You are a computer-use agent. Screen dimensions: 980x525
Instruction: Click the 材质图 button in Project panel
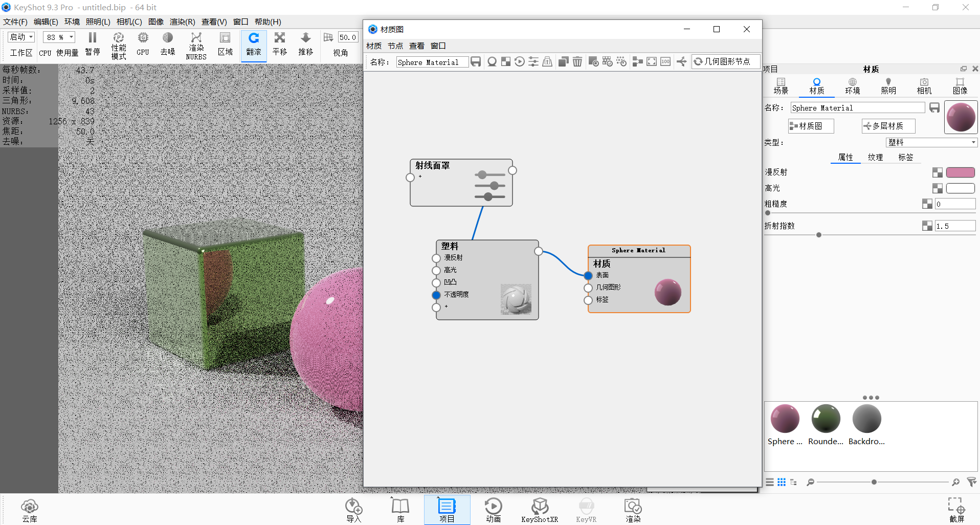coord(811,126)
